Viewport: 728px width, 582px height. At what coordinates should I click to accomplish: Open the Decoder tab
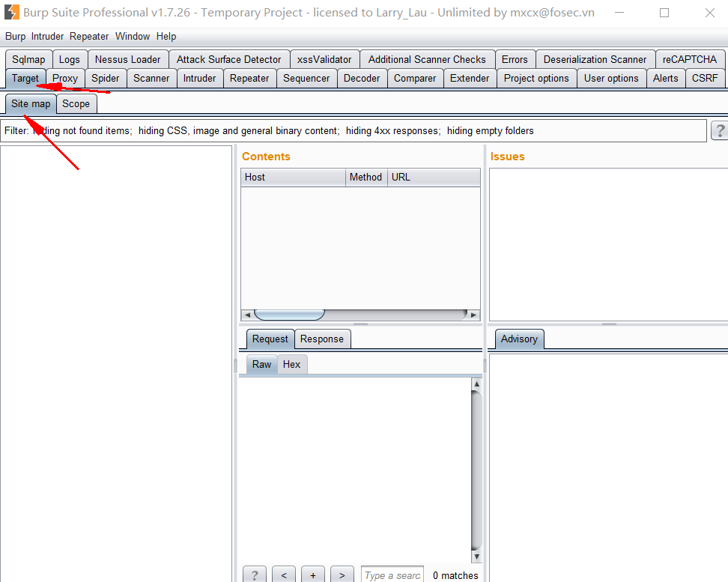[x=362, y=78]
